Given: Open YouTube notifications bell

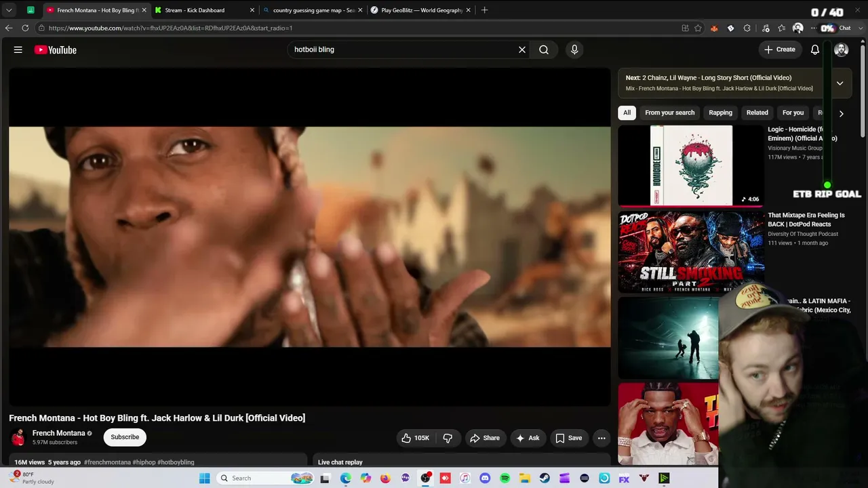Looking at the screenshot, I should tap(815, 49).
